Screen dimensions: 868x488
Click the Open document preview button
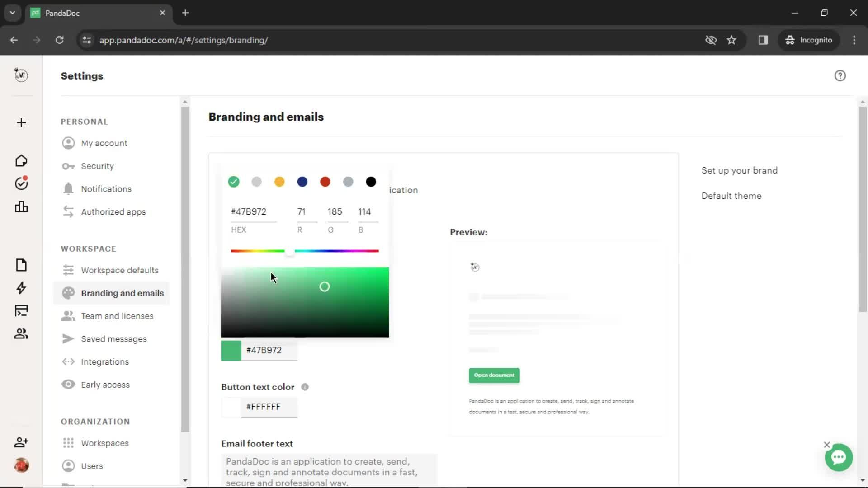click(x=494, y=375)
